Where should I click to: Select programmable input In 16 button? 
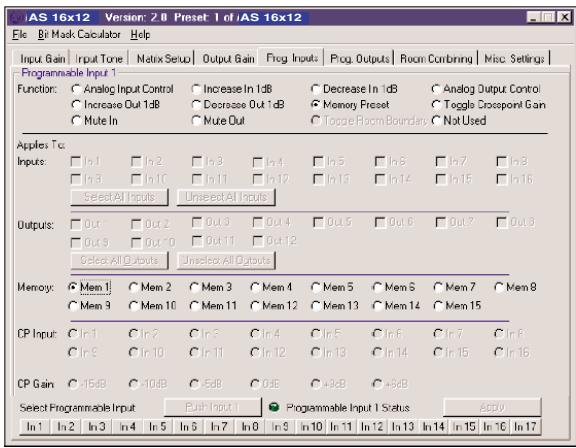click(x=495, y=426)
